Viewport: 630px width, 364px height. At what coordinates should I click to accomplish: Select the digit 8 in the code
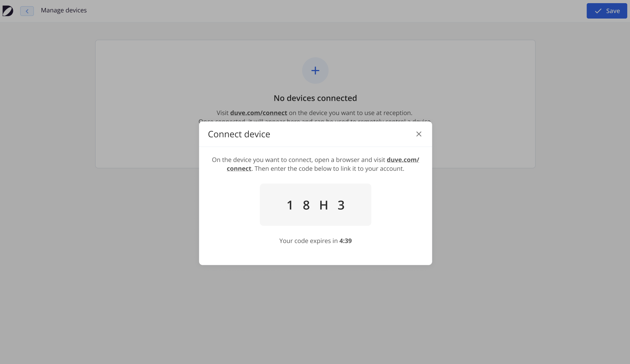[306, 205]
